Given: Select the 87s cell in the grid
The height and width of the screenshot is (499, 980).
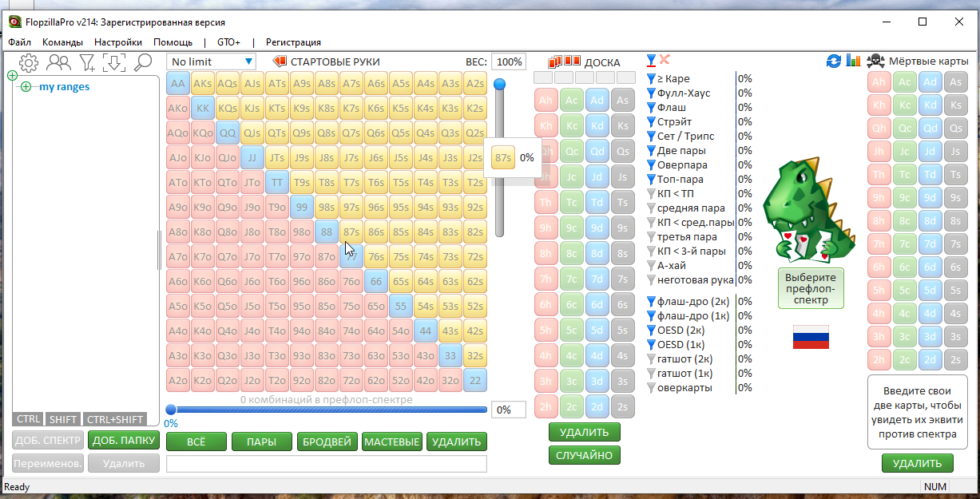Looking at the screenshot, I should pyautogui.click(x=351, y=232).
